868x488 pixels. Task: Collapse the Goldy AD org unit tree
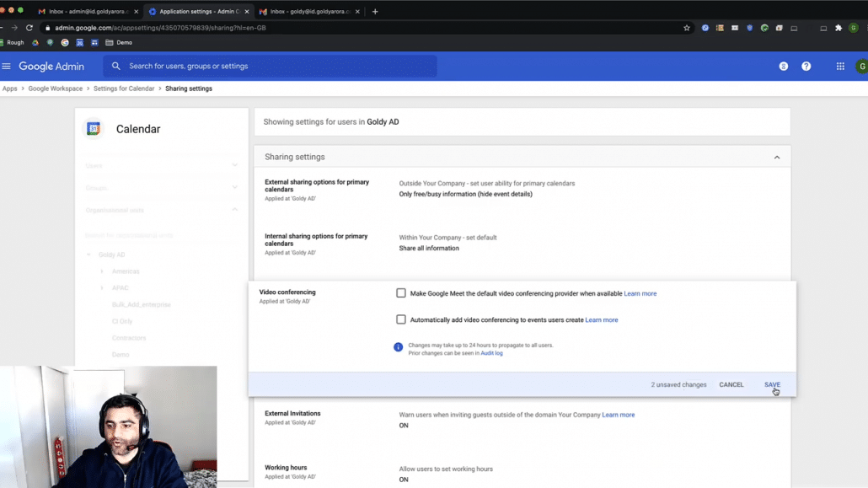[x=88, y=255]
